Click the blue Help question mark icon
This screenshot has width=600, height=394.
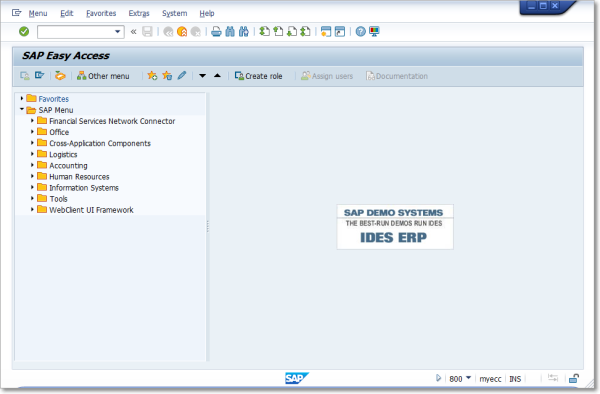pyautogui.click(x=360, y=31)
